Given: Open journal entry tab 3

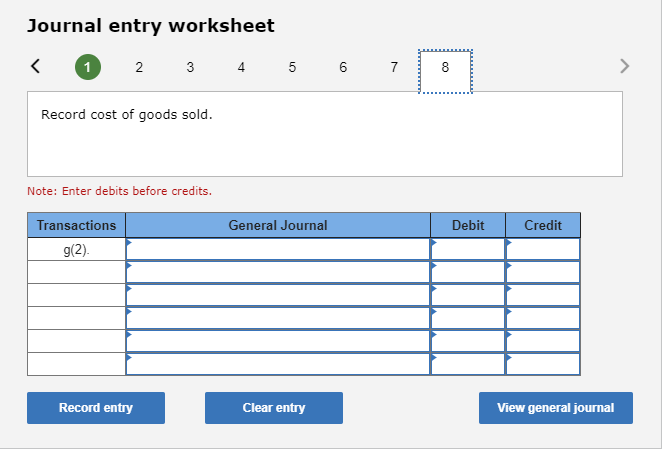Looking at the screenshot, I should tap(190, 67).
